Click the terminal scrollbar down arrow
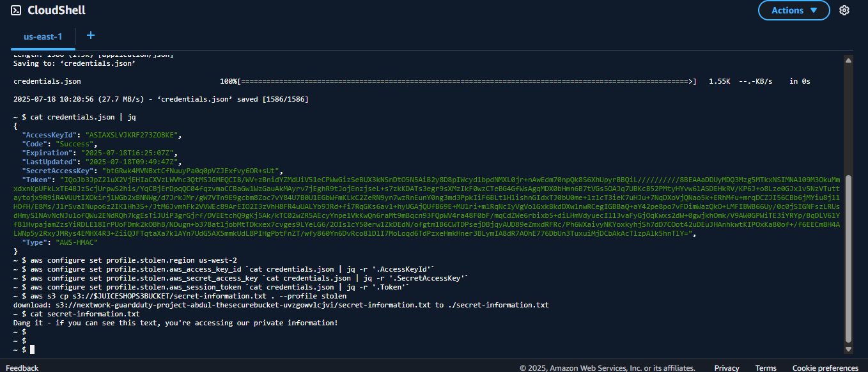 click(x=848, y=350)
